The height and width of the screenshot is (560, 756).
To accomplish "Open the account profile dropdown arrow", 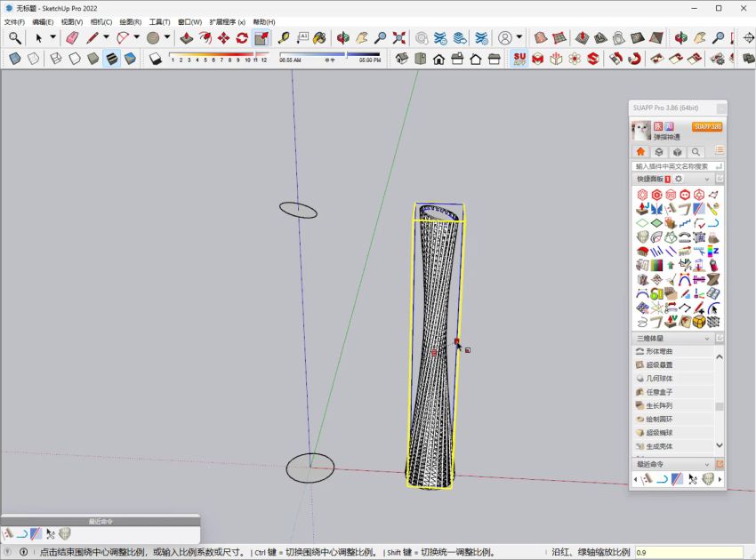I will pos(519,37).
